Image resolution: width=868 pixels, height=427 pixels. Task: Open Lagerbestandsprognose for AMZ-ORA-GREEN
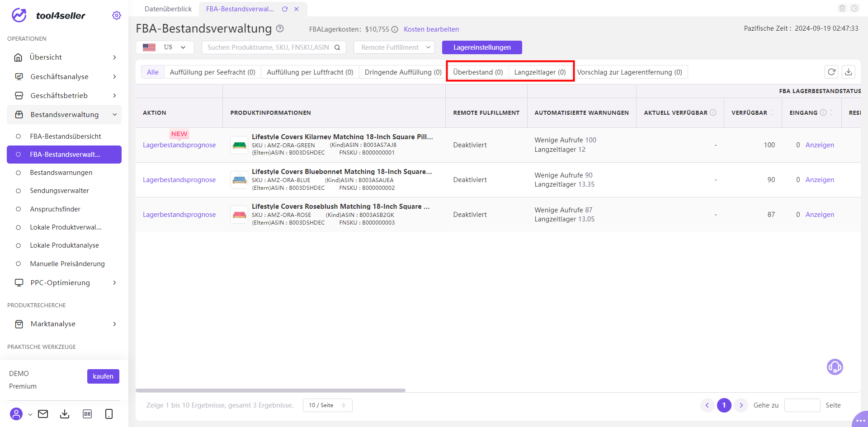point(179,145)
